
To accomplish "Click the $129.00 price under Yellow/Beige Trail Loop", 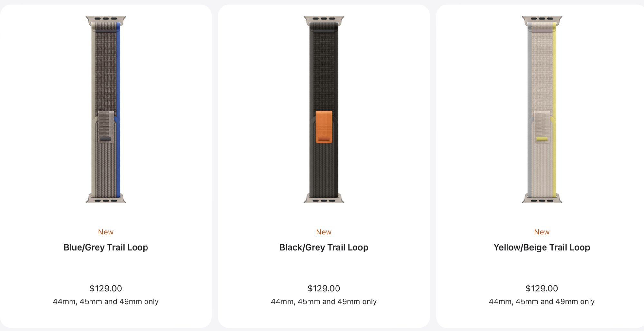I will click(542, 288).
